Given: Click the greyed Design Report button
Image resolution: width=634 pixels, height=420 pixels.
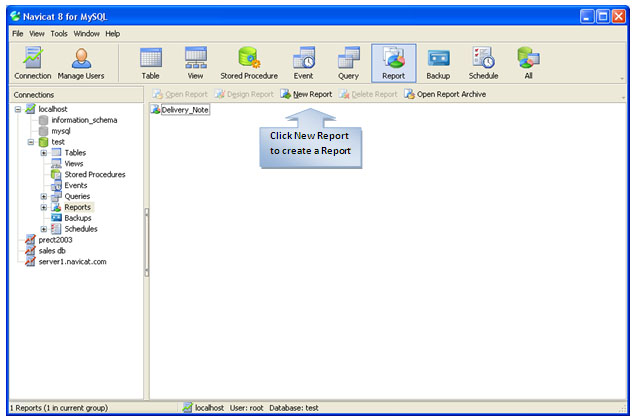Looking at the screenshot, I should (244, 94).
